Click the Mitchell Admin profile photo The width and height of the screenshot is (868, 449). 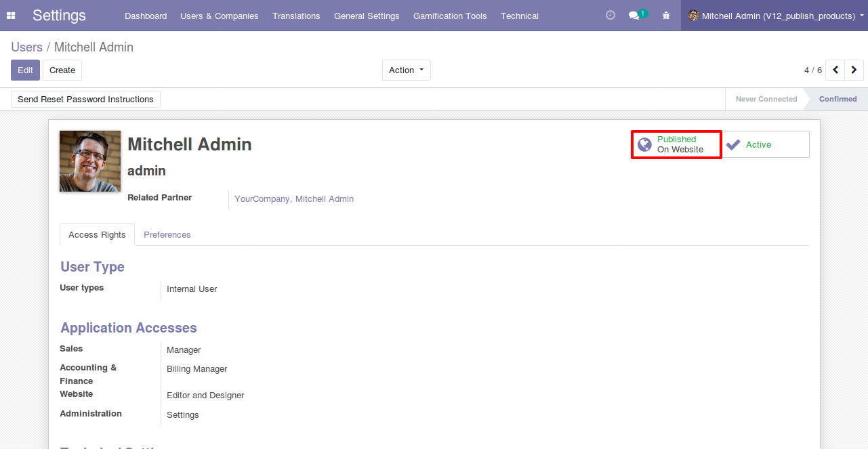tap(90, 161)
